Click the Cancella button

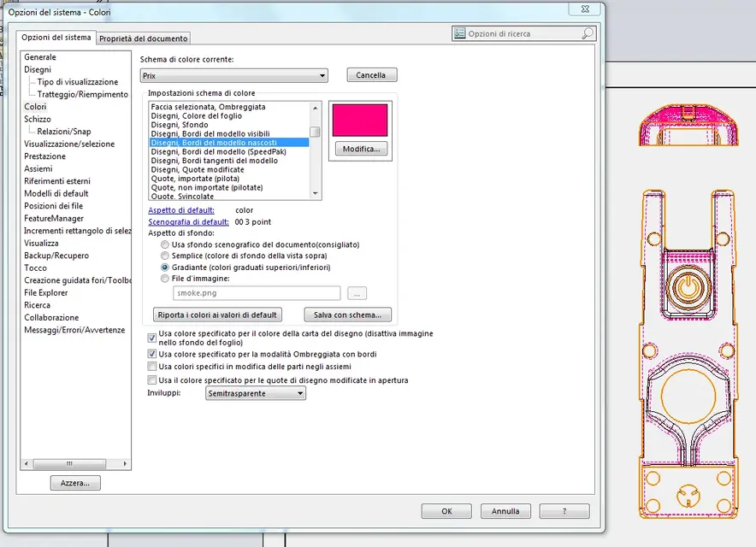[x=372, y=75]
